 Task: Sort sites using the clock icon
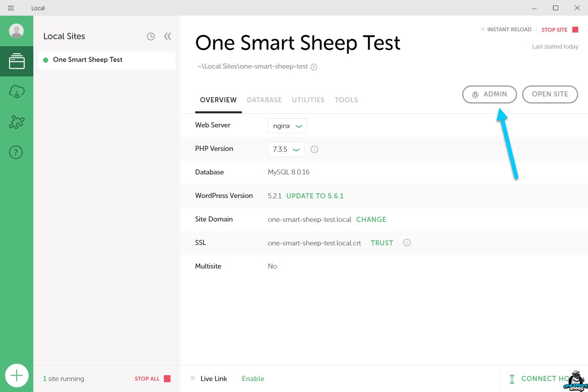151,36
